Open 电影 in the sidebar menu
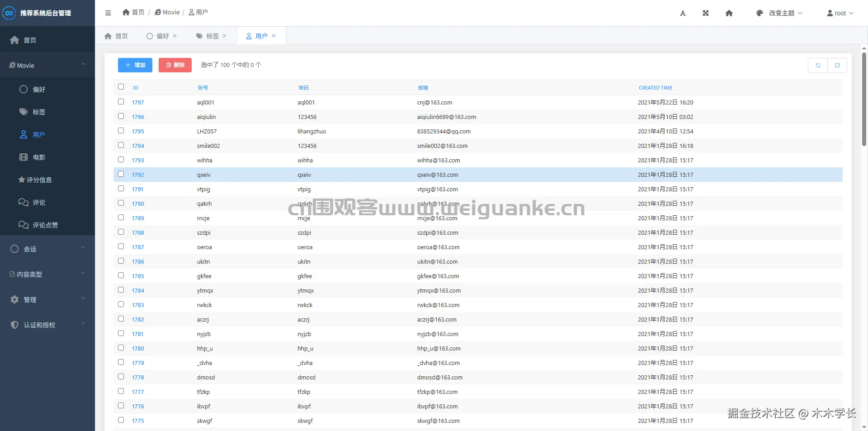This screenshot has height=431, width=868. point(47,157)
